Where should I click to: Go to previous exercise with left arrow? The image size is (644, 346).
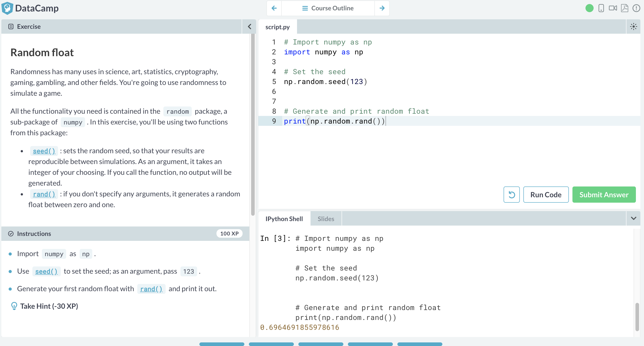(x=274, y=8)
